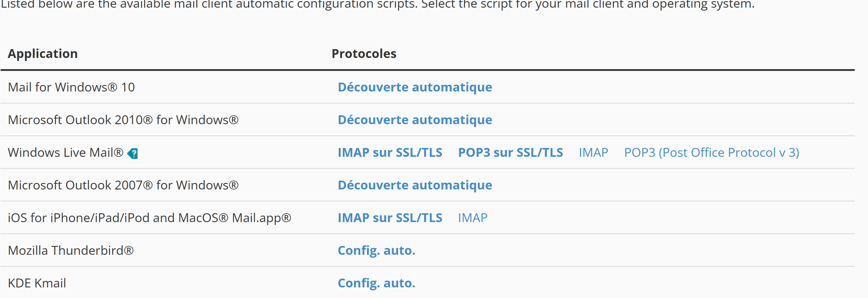The image size is (868, 298).
Task: Click the Microsoft Outlook 2010 application name
Action: 123,120
